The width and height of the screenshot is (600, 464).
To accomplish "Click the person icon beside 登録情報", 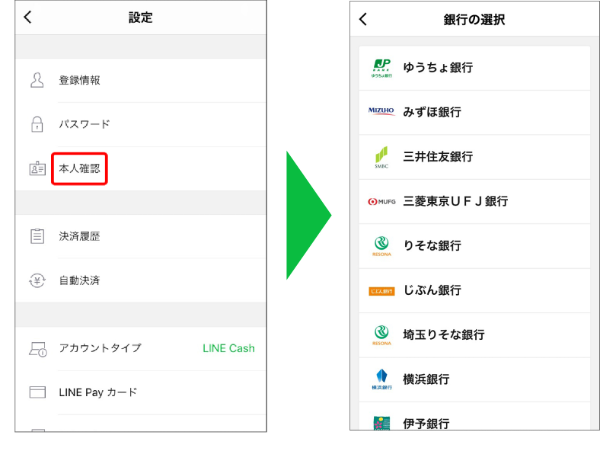I will (x=37, y=80).
